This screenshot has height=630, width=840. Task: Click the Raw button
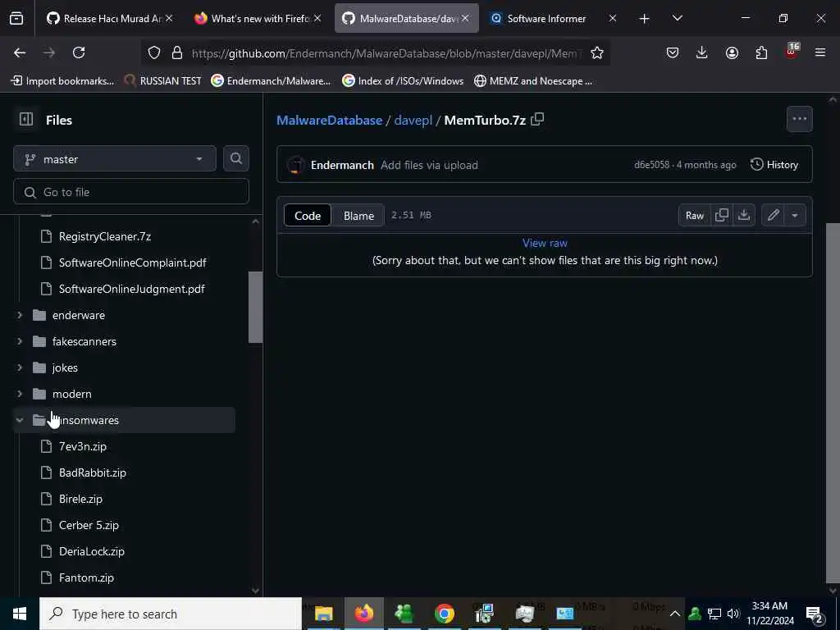pos(695,216)
